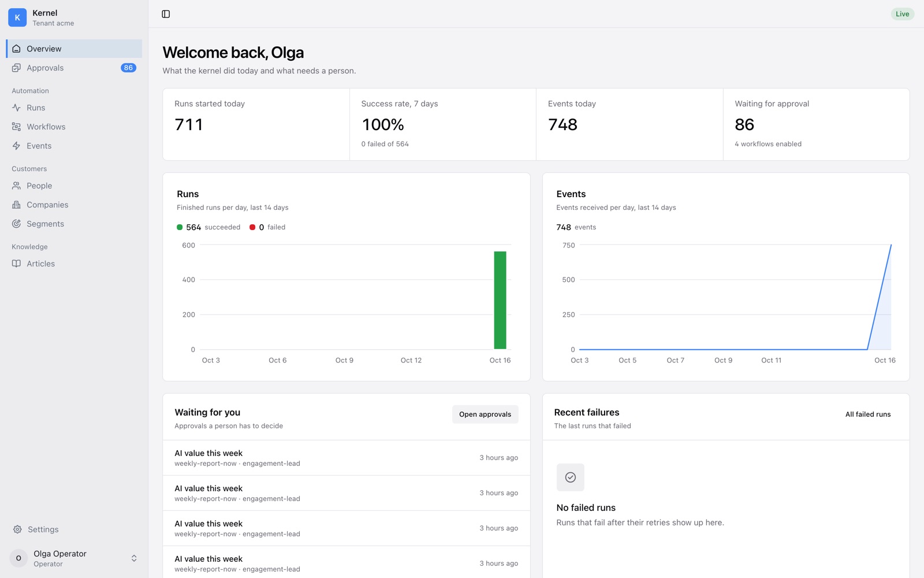
Task: Click the 'Recent failures' panel title
Action: [587, 412]
